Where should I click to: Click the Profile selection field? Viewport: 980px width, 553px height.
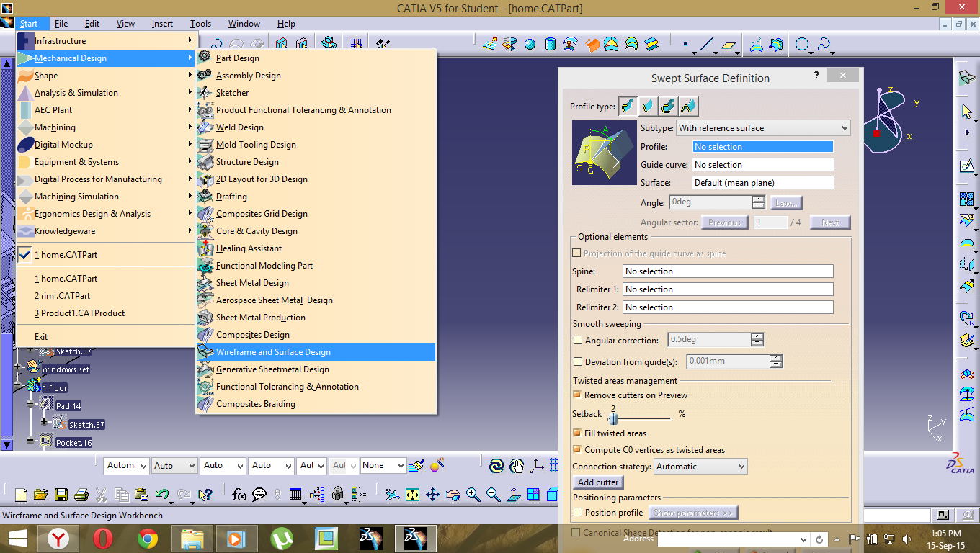point(762,147)
